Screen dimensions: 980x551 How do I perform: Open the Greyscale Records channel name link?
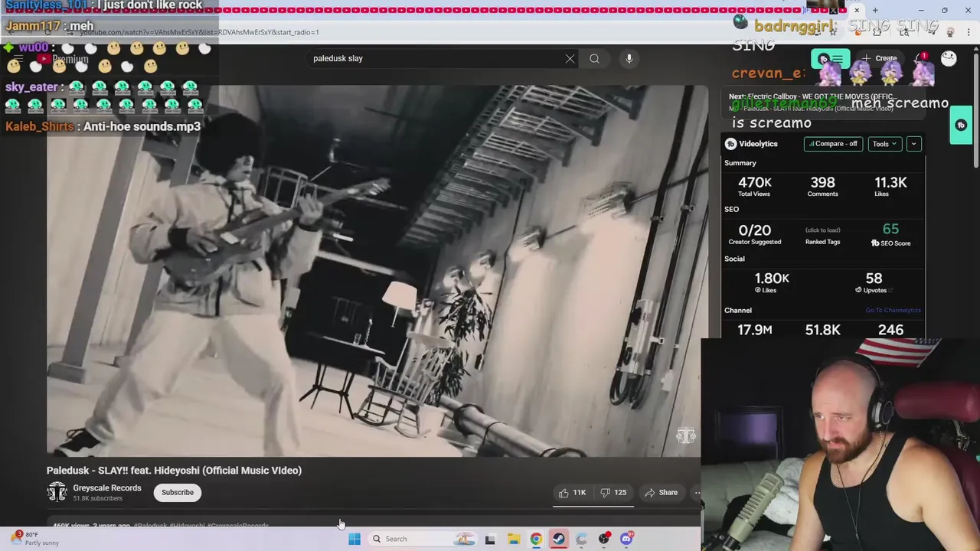pyautogui.click(x=107, y=487)
